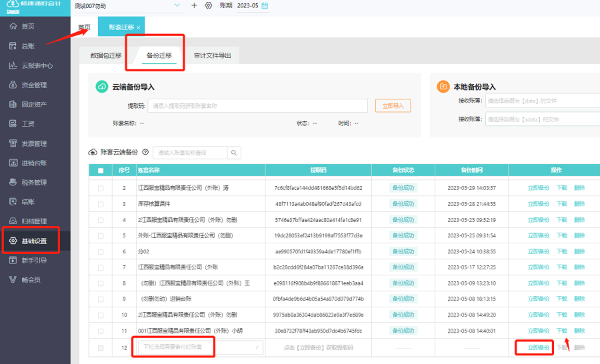Close the 账套迁移 tab
The height and width of the screenshot is (364, 600).
(x=139, y=27)
